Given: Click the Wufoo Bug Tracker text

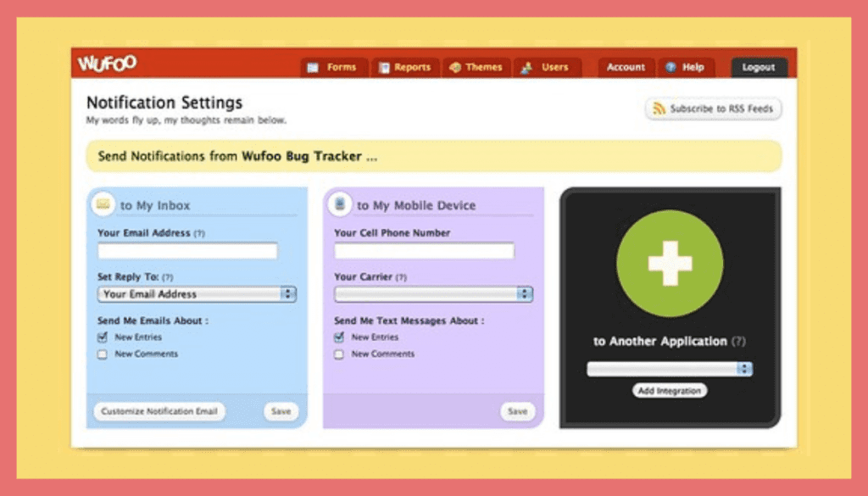Looking at the screenshot, I should click(x=302, y=156).
